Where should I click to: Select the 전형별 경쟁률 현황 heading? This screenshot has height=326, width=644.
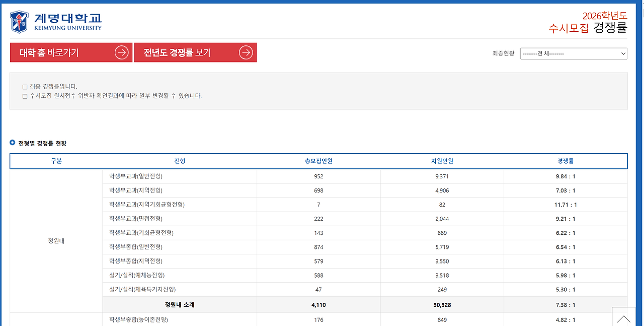pos(42,144)
